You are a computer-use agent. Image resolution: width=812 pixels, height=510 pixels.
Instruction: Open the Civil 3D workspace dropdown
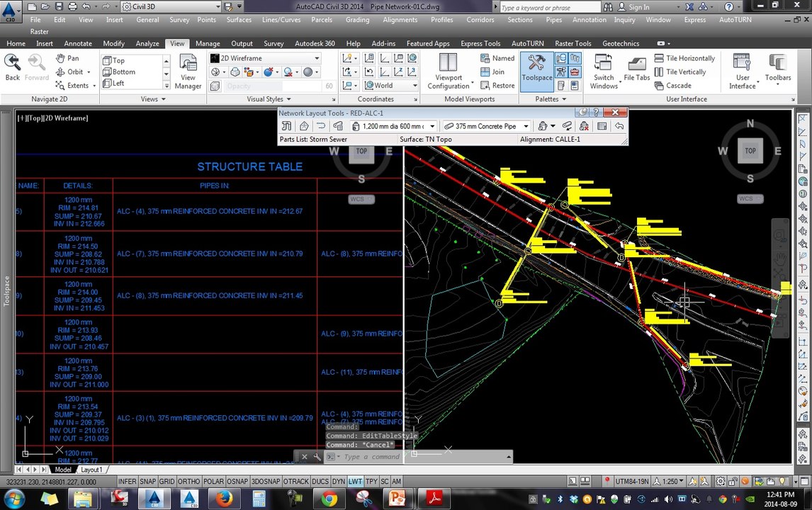coord(171,7)
